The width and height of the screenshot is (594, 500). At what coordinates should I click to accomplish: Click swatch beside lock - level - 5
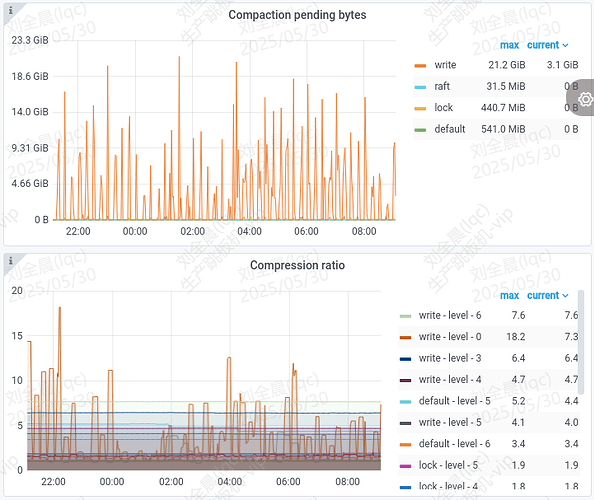click(405, 466)
